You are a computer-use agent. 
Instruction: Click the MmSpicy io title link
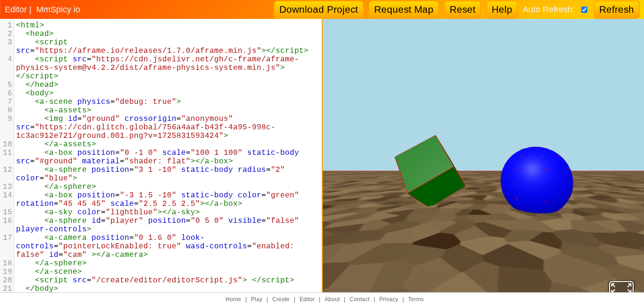pos(58,9)
